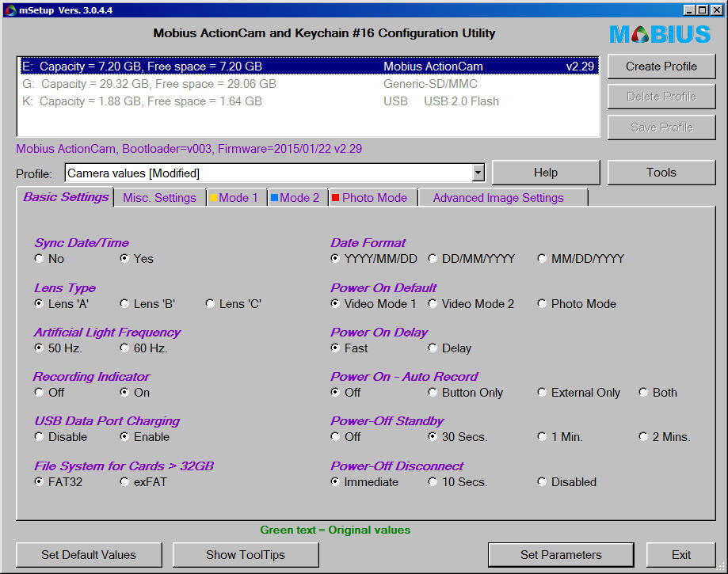
Task: Switch to Misc. Settings tab
Action: click(159, 198)
